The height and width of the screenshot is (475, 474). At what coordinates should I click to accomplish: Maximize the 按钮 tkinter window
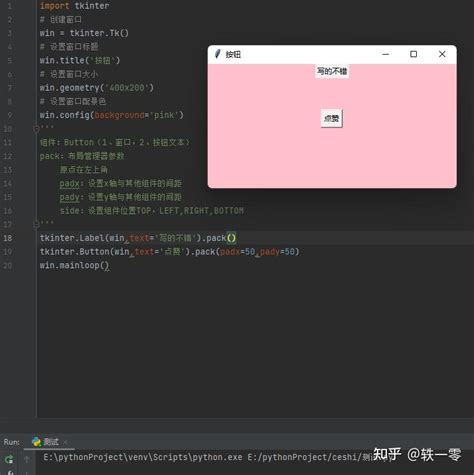pyautogui.click(x=413, y=54)
